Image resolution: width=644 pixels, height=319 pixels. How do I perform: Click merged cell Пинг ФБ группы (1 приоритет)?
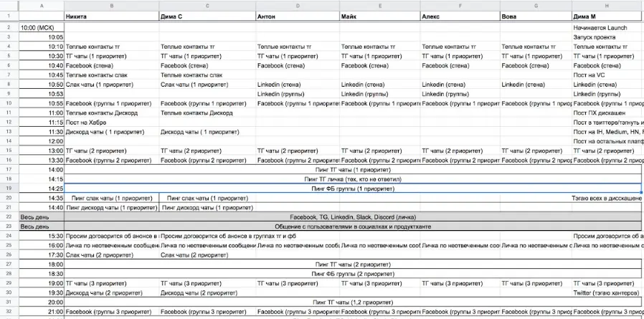(353, 189)
